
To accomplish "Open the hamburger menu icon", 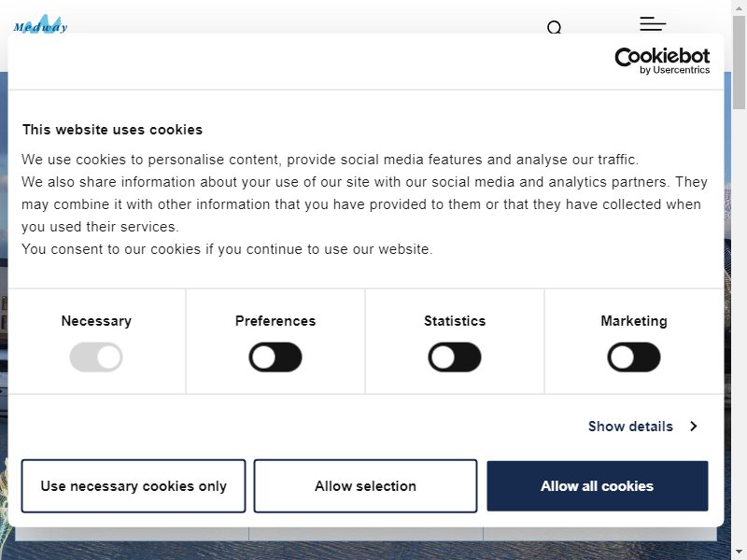I will click(653, 23).
